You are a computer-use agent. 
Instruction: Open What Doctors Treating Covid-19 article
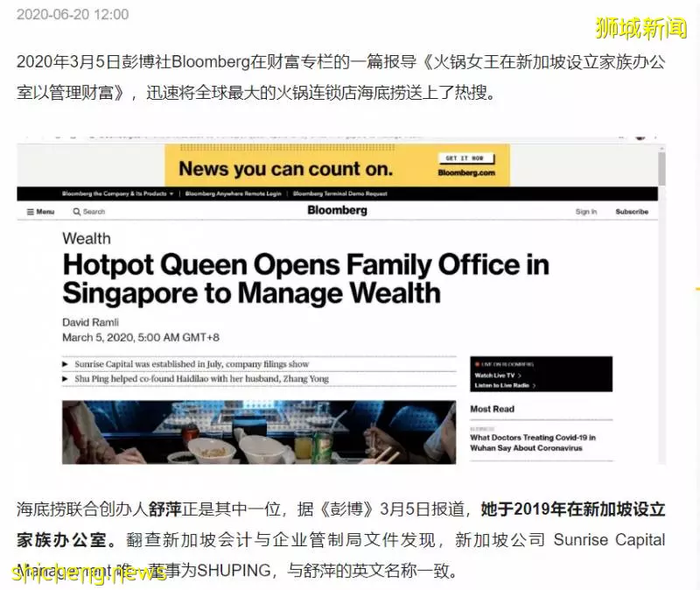click(533, 443)
